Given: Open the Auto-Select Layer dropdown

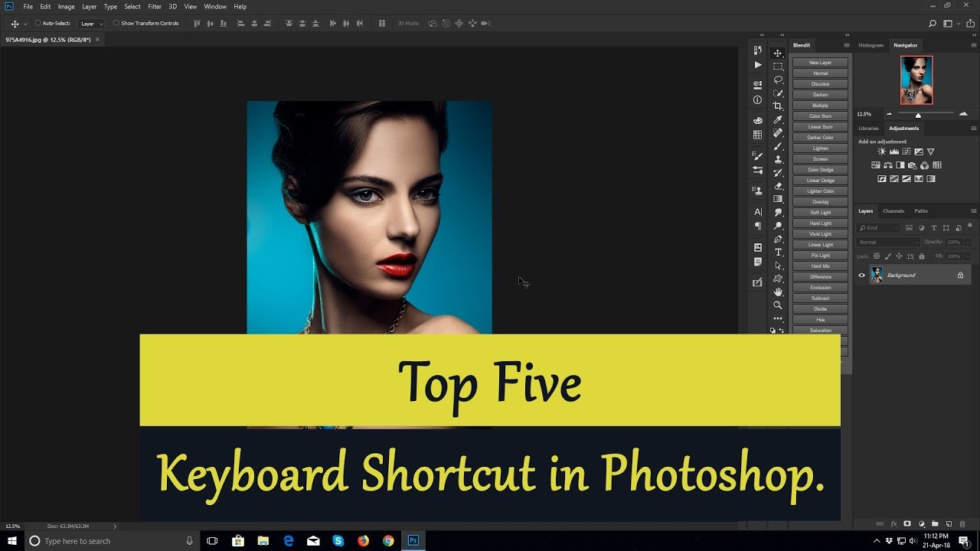Looking at the screenshot, I should pyautogui.click(x=91, y=24).
